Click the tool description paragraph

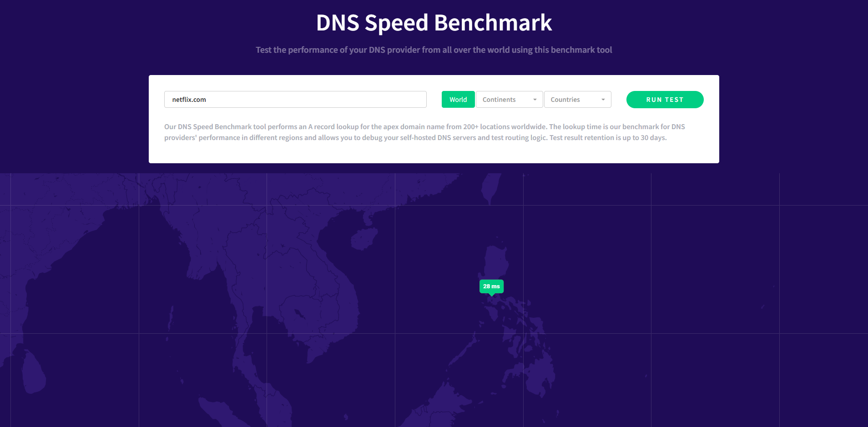pyautogui.click(x=424, y=132)
